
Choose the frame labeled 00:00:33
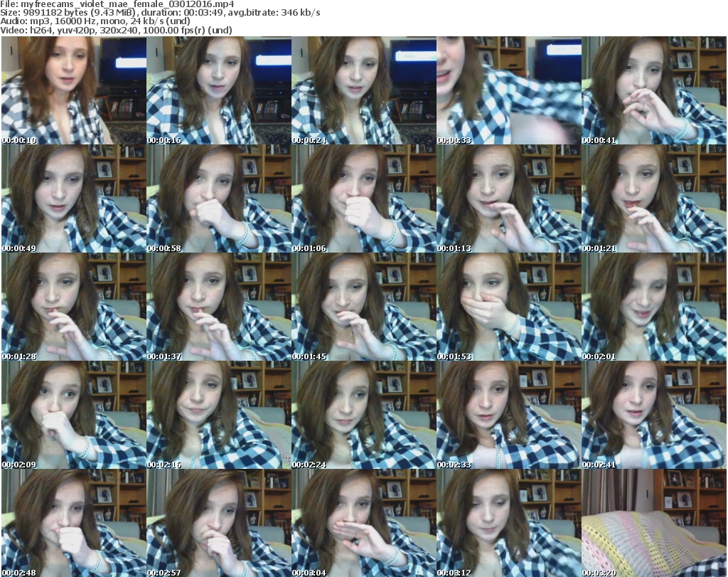point(509,90)
